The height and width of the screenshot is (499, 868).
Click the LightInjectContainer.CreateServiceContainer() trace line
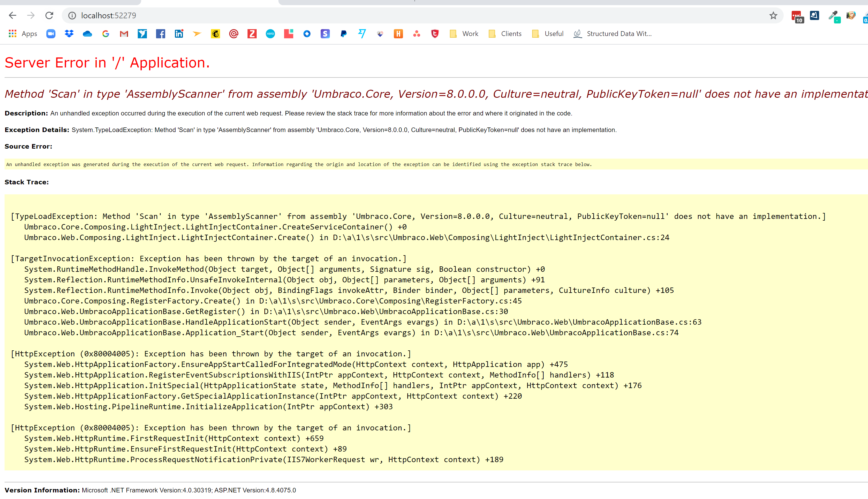pos(215,227)
